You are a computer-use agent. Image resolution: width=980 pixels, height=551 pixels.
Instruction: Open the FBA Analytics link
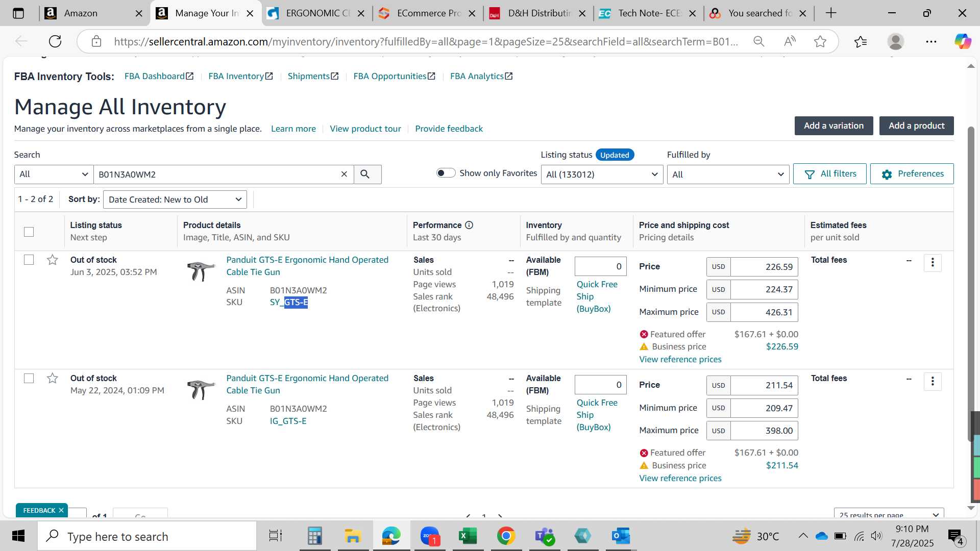coord(481,76)
